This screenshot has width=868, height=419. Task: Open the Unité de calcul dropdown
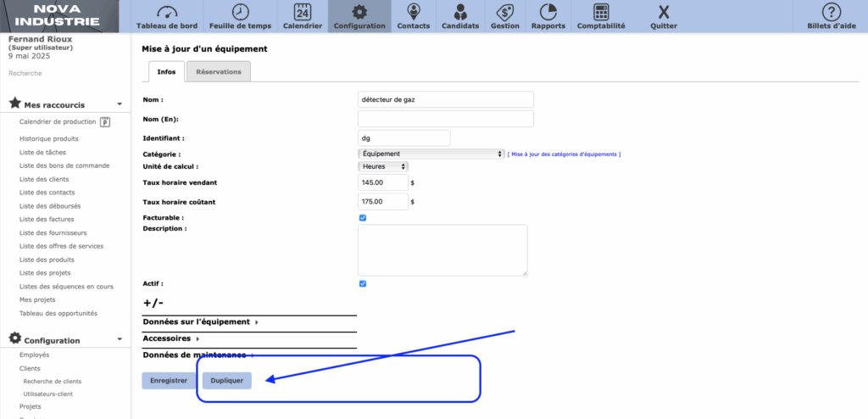click(x=383, y=166)
